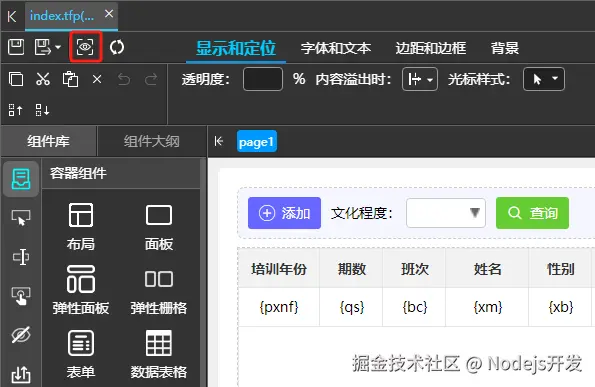Select the 布局 layout component

click(x=81, y=227)
